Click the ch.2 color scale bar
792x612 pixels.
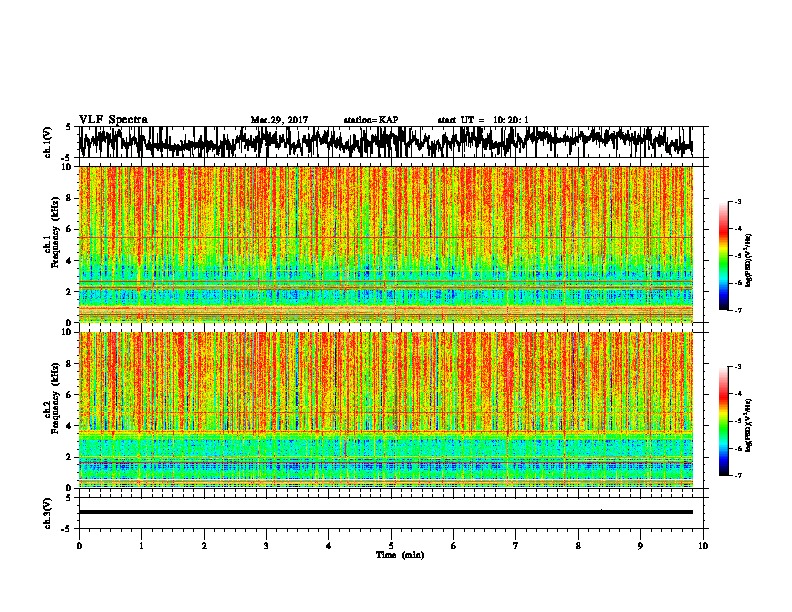pos(723,421)
